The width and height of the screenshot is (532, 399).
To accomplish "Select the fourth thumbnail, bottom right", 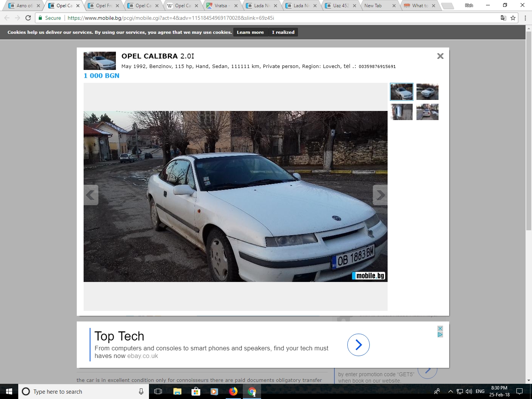I will coord(427,112).
